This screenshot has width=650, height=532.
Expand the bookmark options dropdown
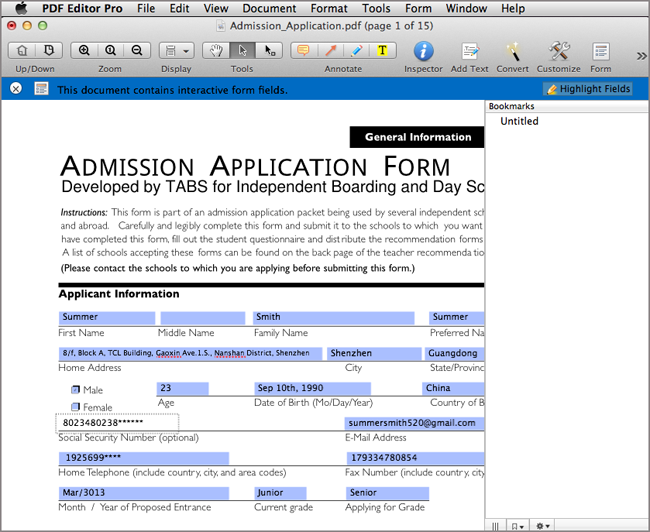[x=518, y=525]
